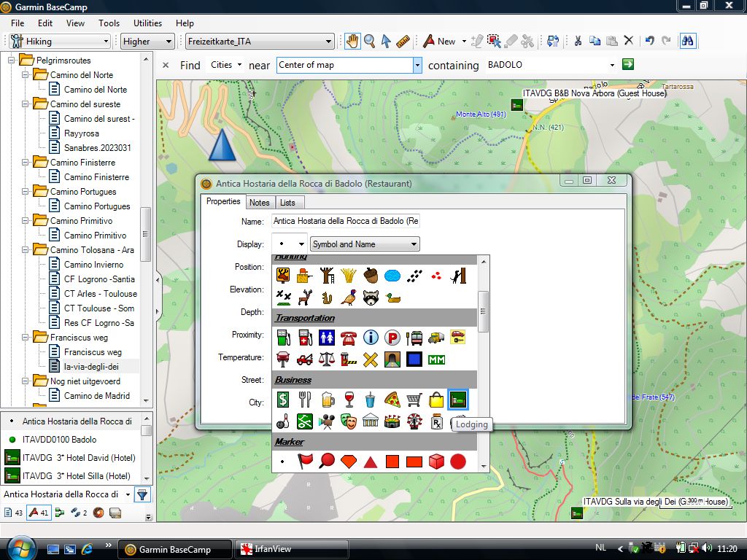Image resolution: width=747 pixels, height=560 pixels.
Task: Choose the red flag marker symbol
Action: (x=305, y=462)
